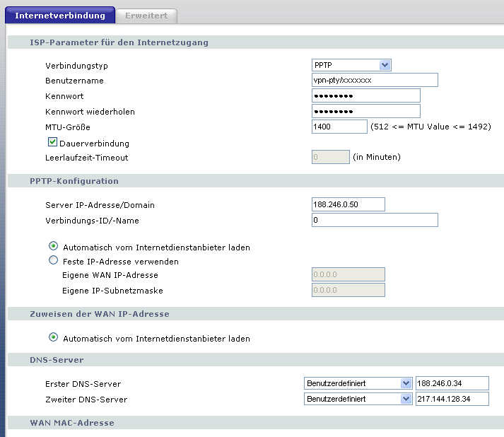Viewport: 504px width, 437px height.
Task: Click the Benutzername input field
Action: coord(375,80)
